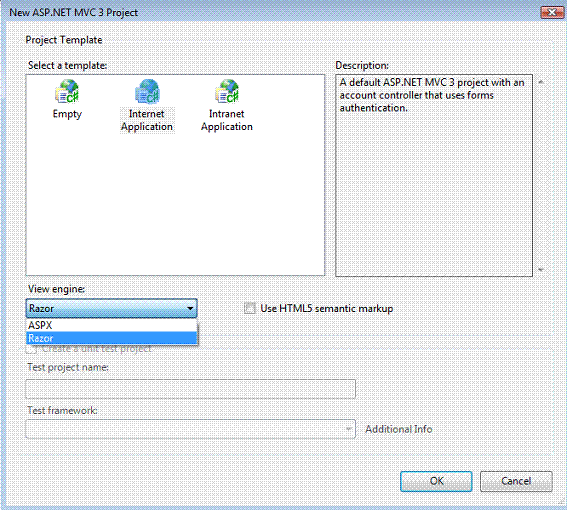Viewport: 567px width, 510px height.
Task: Click the Empty template label
Action: [x=67, y=114]
